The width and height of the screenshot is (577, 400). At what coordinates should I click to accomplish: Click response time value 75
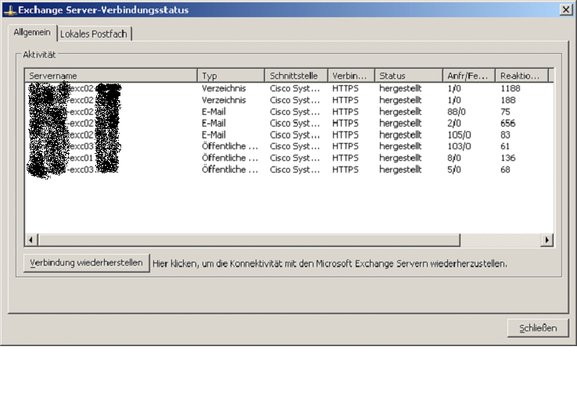pyautogui.click(x=505, y=111)
